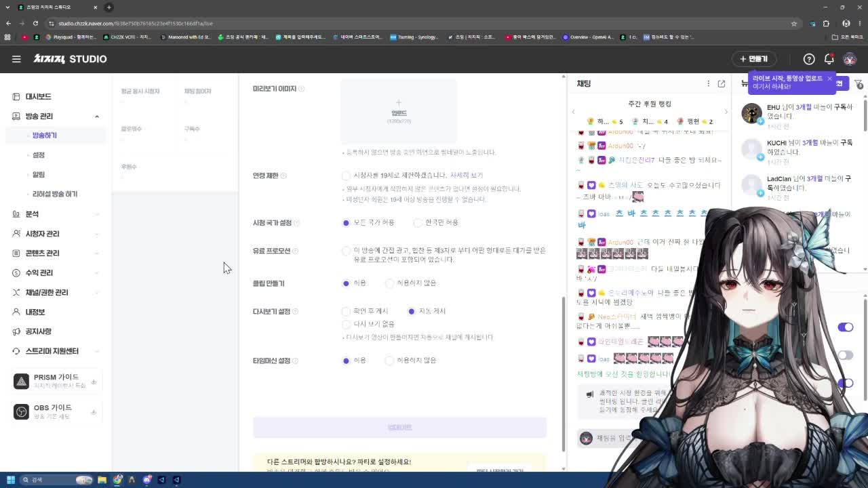Open 내정보 in the sidebar
This screenshot has width=868, height=488.
[x=35, y=312]
